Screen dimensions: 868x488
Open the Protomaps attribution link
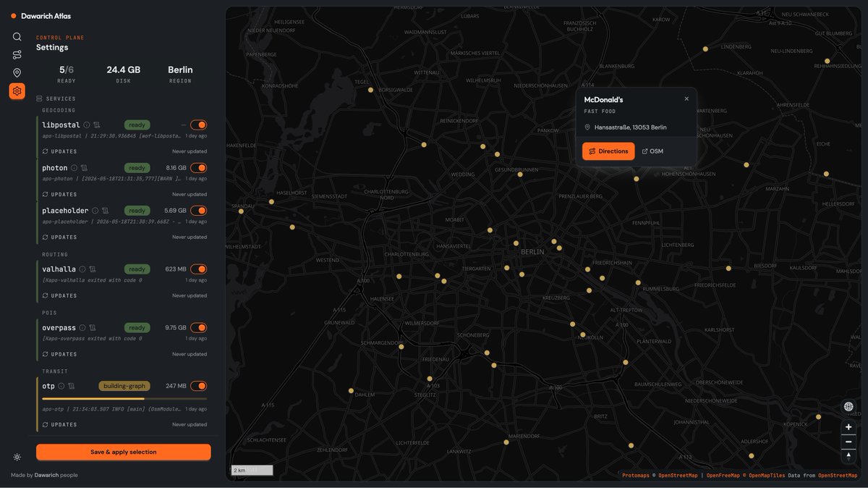(x=636, y=476)
